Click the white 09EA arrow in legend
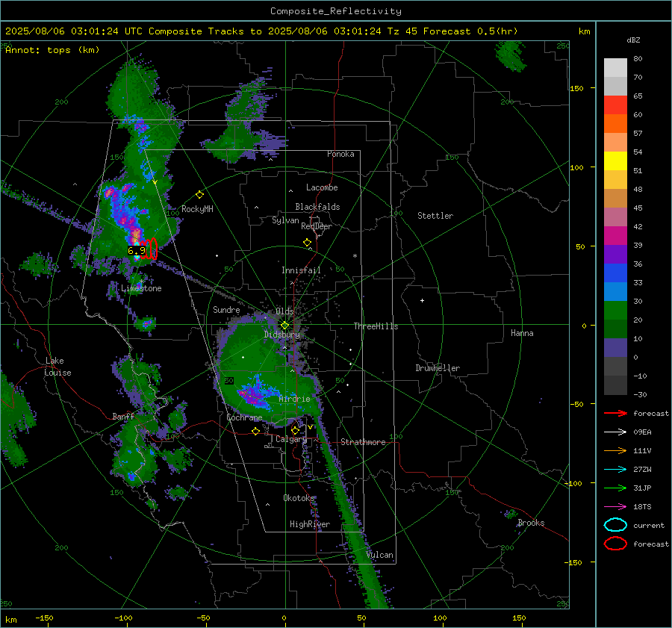The height and width of the screenshot is (628, 672). pos(615,432)
